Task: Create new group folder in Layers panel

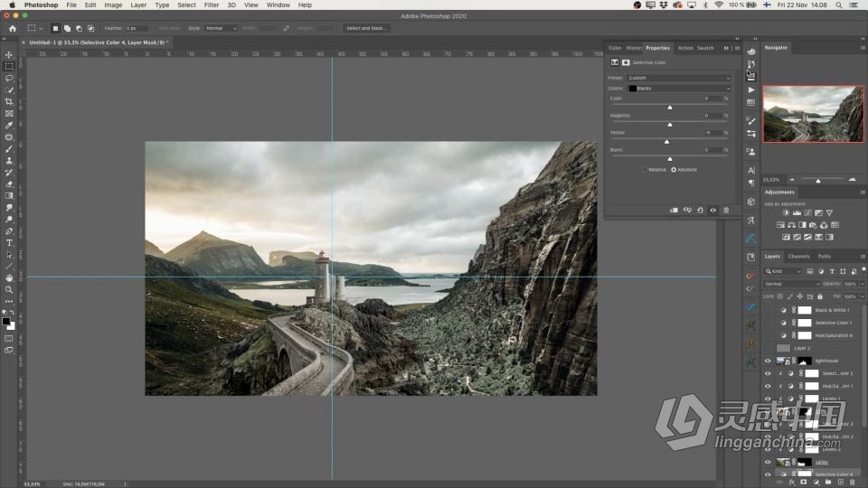Action: 828,483
